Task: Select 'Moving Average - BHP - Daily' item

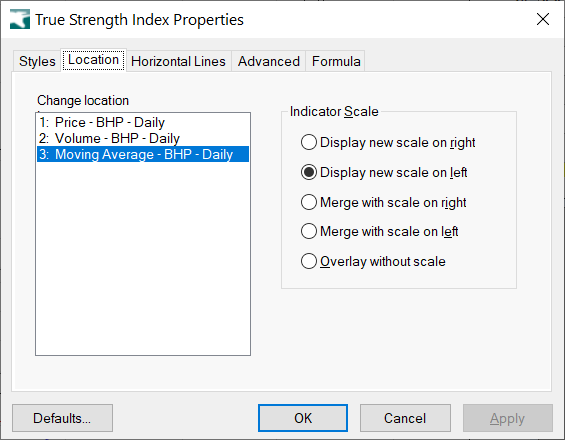Action: point(143,154)
